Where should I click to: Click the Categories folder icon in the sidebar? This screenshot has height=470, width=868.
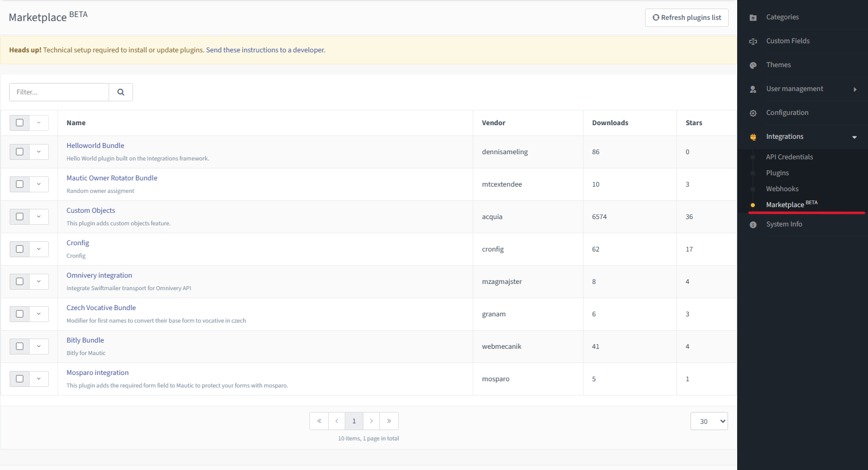[x=753, y=18]
